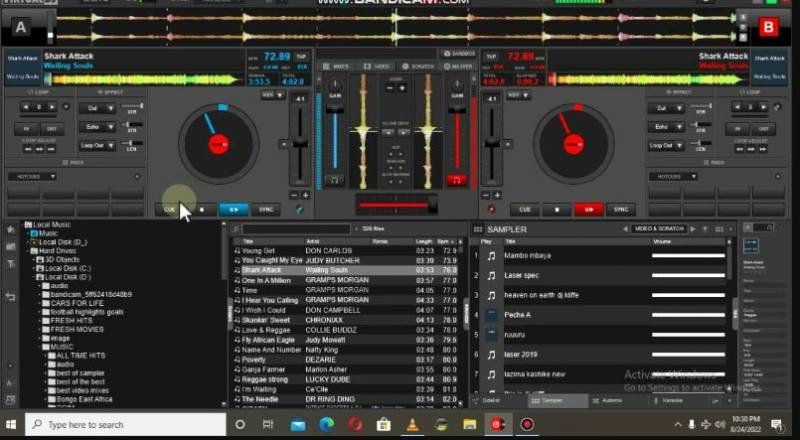Click SYNC on deck B
The height and width of the screenshot is (440, 800).
click(621, 209)
